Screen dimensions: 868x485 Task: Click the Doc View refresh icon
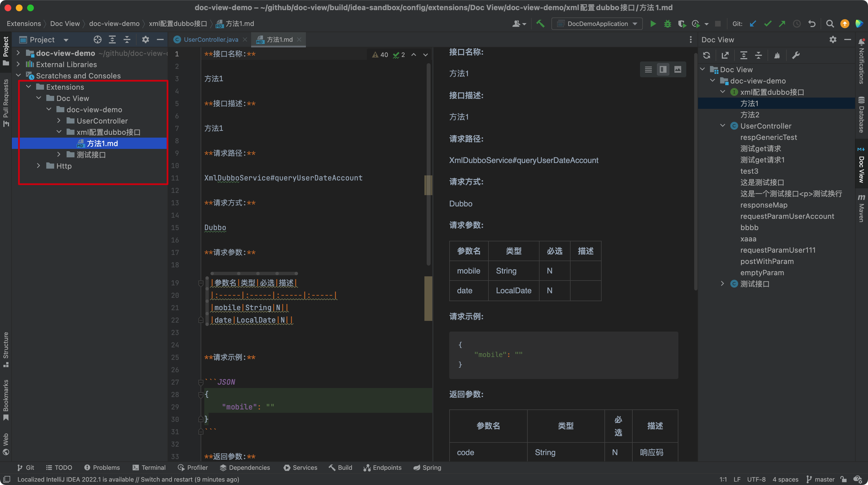pos(707,55)
